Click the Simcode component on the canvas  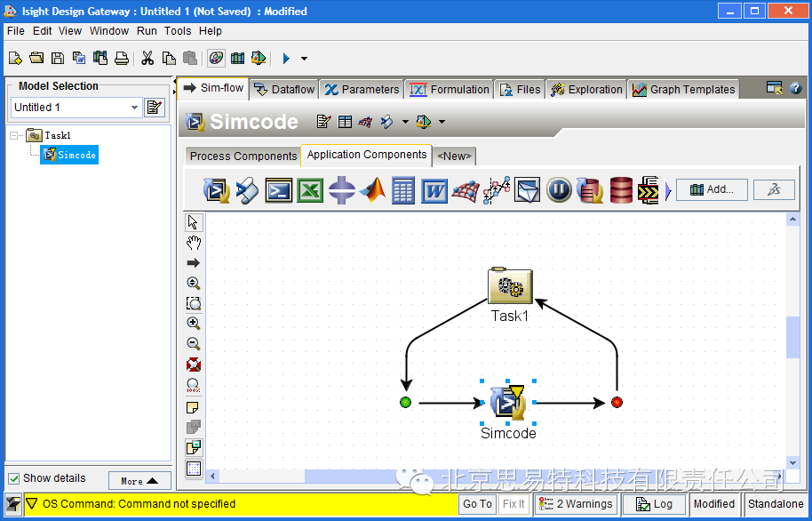pos(507,402)
